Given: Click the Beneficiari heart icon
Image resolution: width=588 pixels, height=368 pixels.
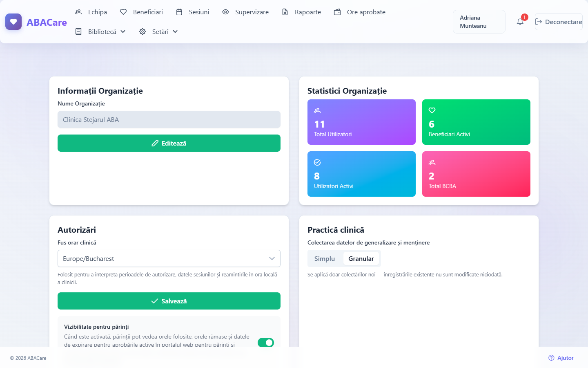Looking at the screenshot, I should tap(123, 12).
